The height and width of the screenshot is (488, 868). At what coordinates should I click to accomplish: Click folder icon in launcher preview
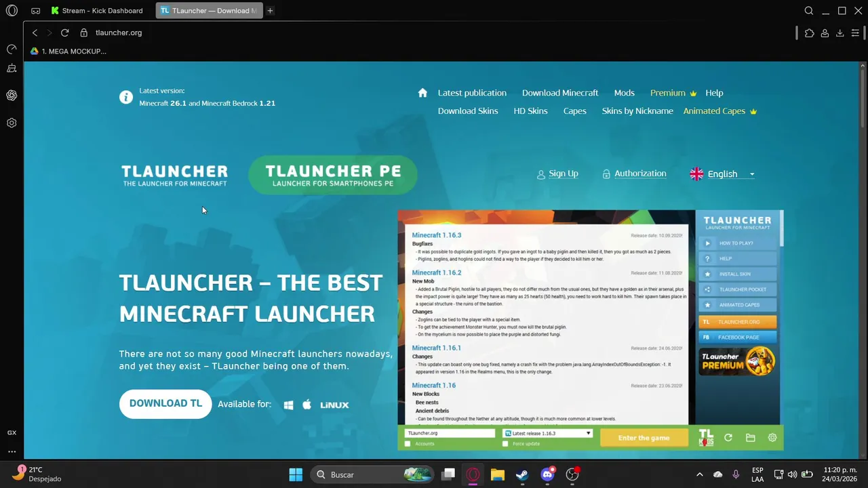(x=750, y=438)
